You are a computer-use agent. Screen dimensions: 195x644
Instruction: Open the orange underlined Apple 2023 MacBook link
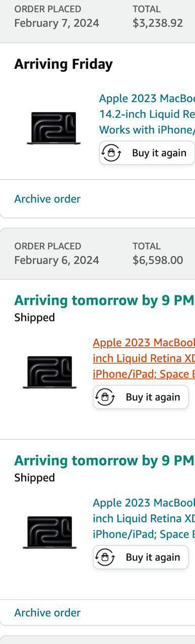point(144,358)
